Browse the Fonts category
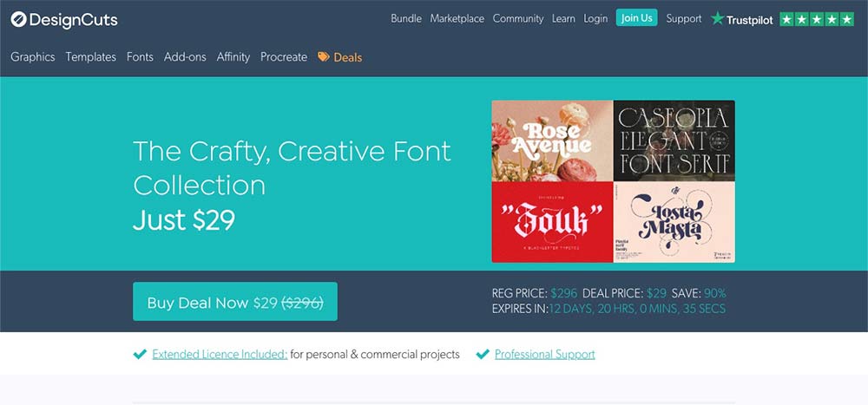Screen dimensions: 868x405 click(140, 57)
